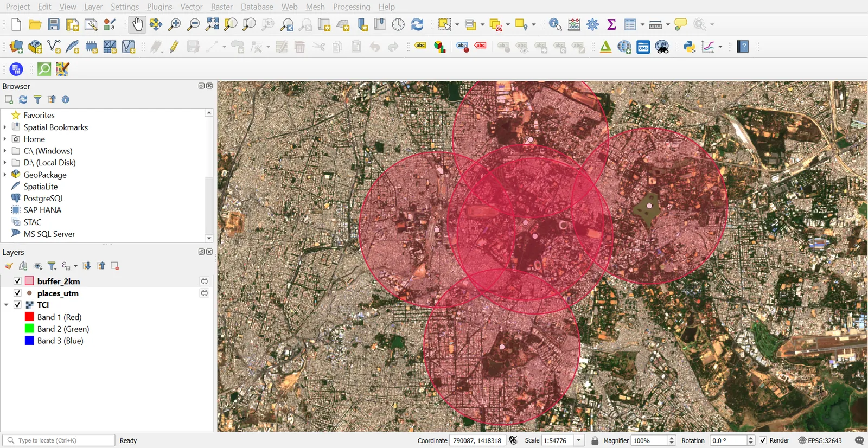Remove layer with Layers panel icon
Screen dimensions: 868x448
point(114,266)
